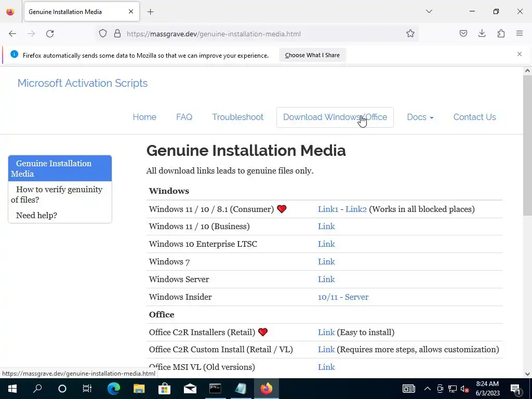Open the News and interests taskbar icon
The height and width of the screenshot is (399, 532).
point(408,389)
